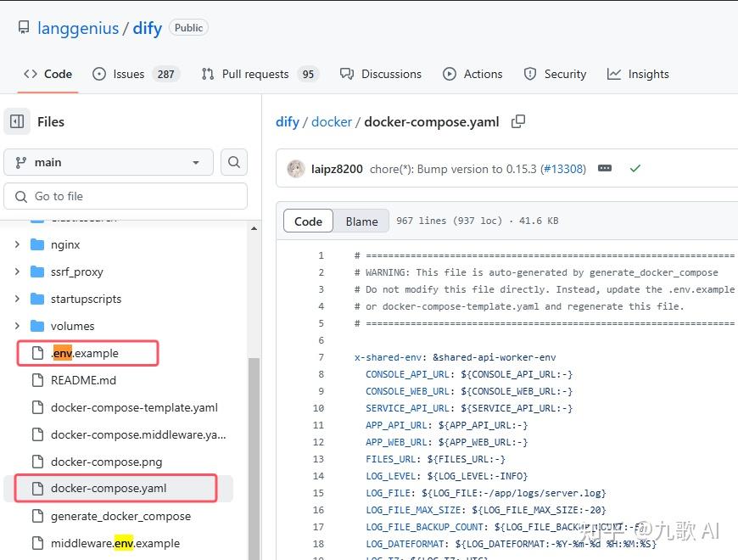
Task: Click the Actions play-circle icon
Action: coord(448,74)
